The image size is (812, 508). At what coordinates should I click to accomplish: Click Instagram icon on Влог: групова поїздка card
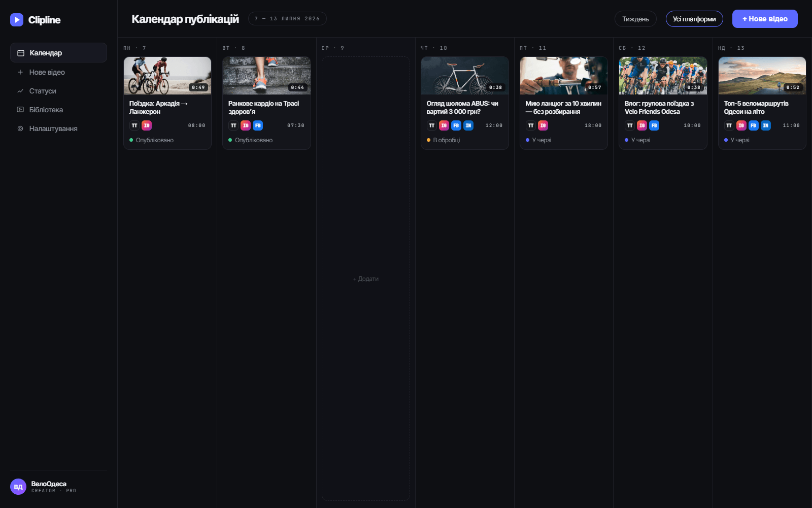click(x=642, y=125)
